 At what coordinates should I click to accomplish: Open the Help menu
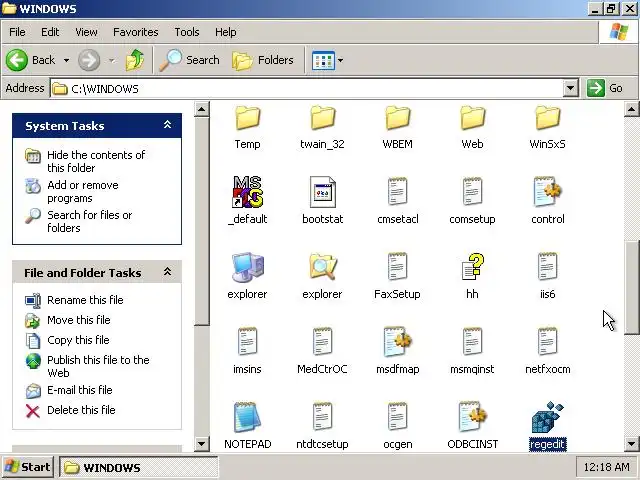click(x=225, y=32)
